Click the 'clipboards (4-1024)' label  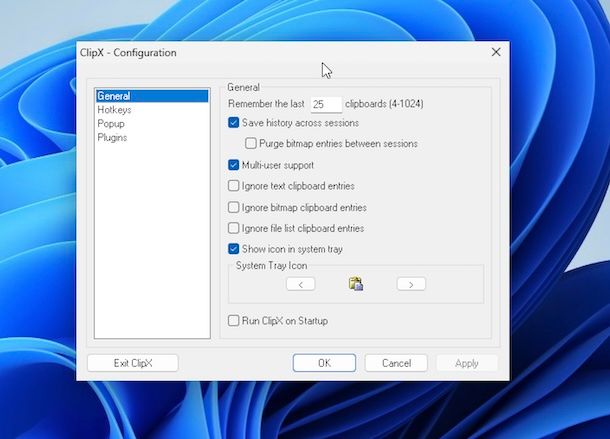(x=384, y=104)
